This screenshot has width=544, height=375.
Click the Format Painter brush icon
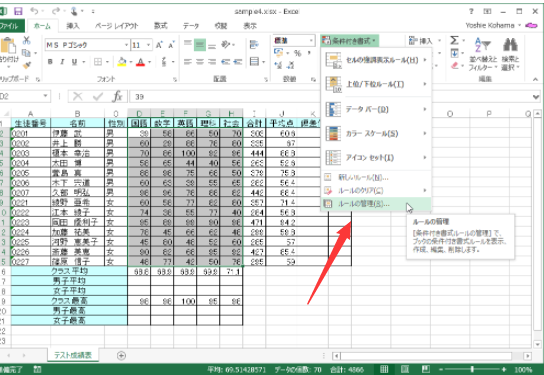[27, 65]
